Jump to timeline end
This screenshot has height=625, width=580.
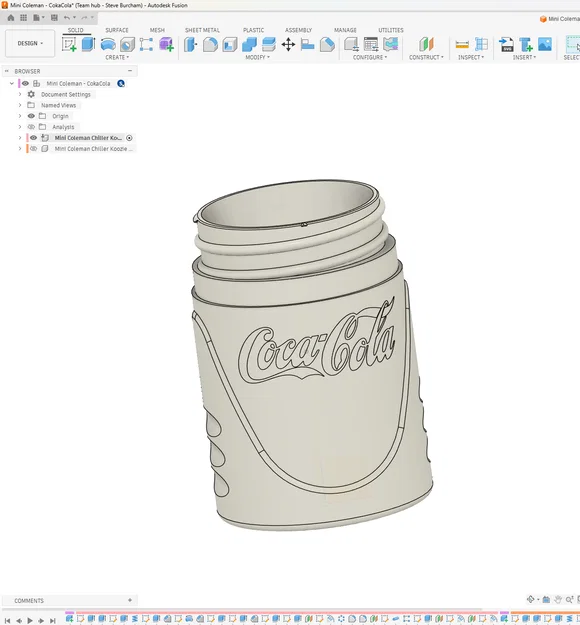[52, 620]
